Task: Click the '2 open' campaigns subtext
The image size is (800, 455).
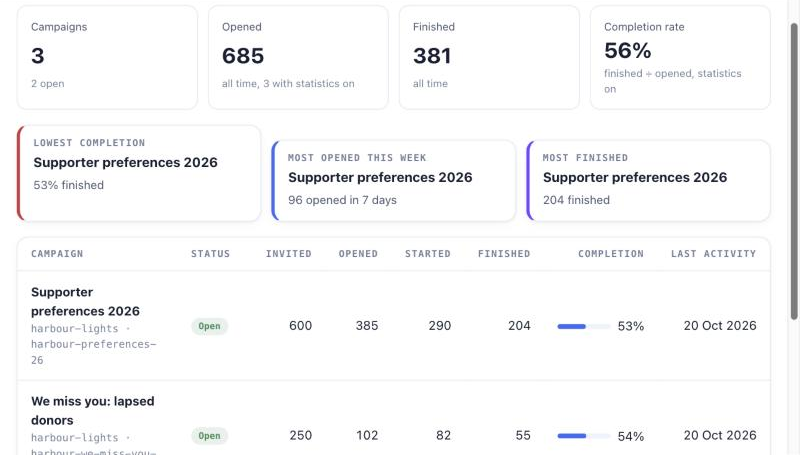Action: coord(47,83)
